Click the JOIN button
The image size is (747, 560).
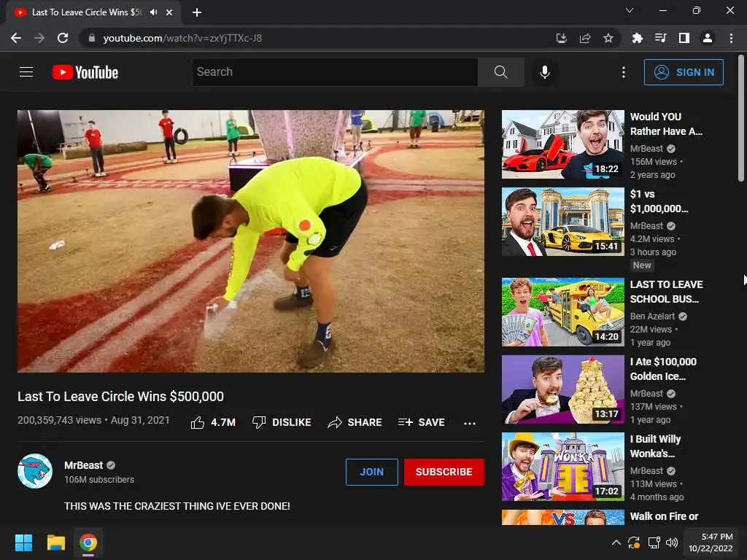[x=371, y=472]
